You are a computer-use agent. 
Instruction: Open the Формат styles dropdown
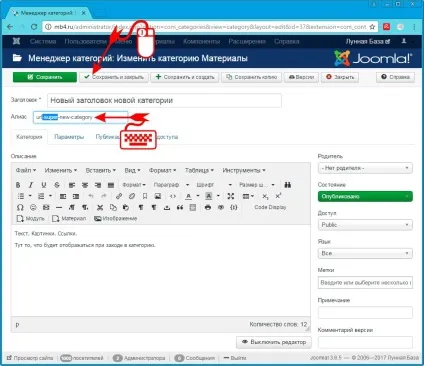coord(134,185)
